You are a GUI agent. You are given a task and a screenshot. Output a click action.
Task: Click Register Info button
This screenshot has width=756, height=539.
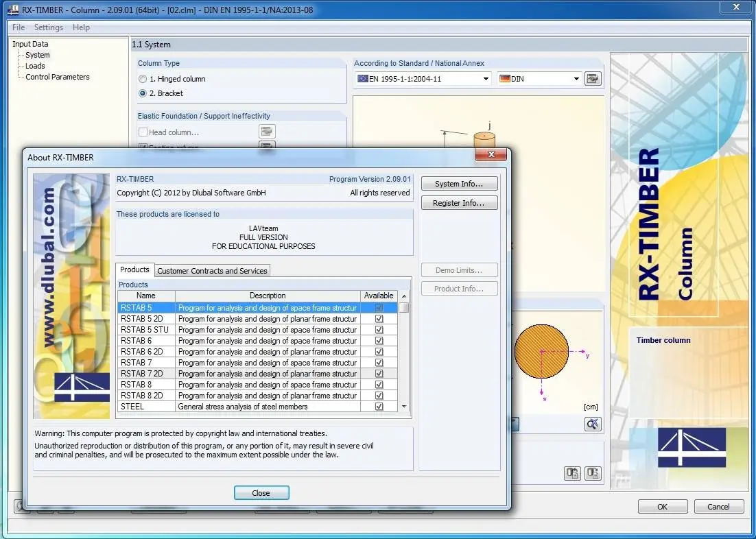pyautogui.click(x=459, y=203)
